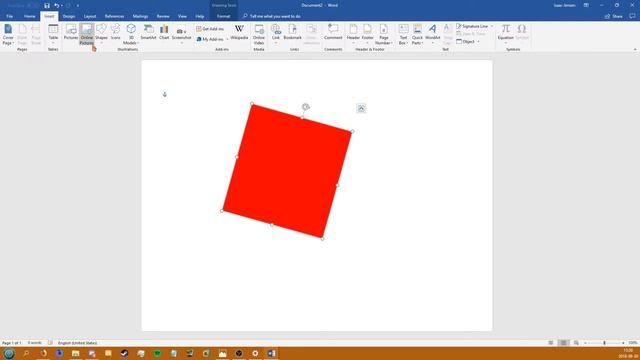The width and height of the screenshot is (640, 360).
Task: Open the File menu
Action: pyautogui.click(x=9, y=16)
